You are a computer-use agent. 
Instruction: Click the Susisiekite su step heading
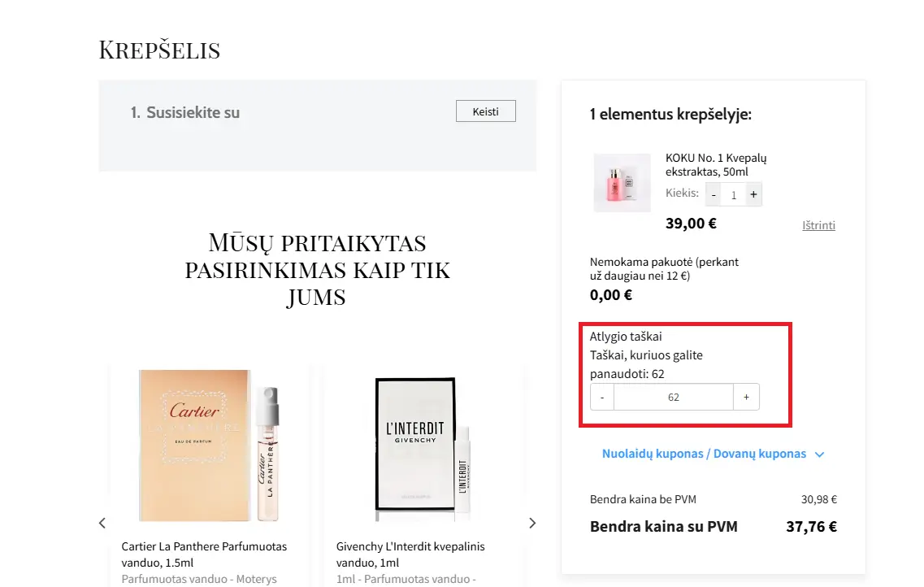point(185,112)
